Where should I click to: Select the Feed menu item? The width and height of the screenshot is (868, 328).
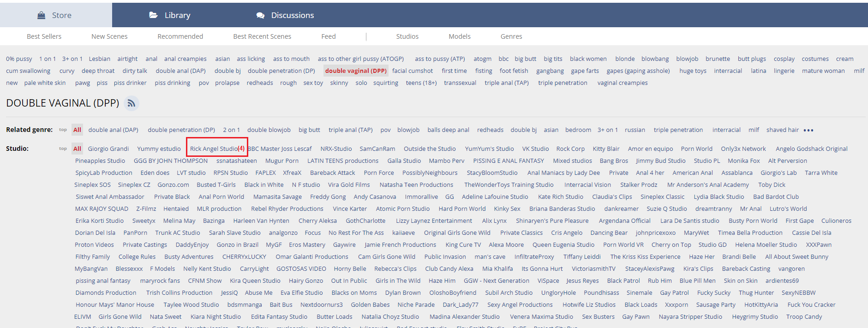tap(328, 36)
